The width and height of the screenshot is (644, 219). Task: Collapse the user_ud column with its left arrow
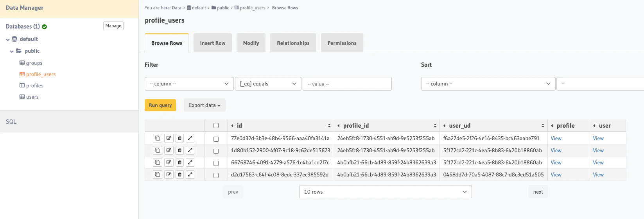tap(445, 126)
